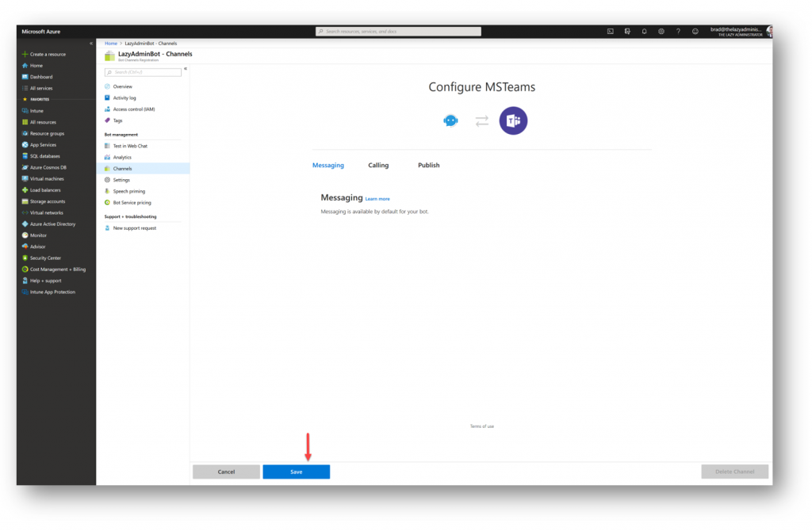Image resolution: width=812 pixels, height=531 pixels.
Task: Open the bot Overview page
Action: tap(123, 87)
